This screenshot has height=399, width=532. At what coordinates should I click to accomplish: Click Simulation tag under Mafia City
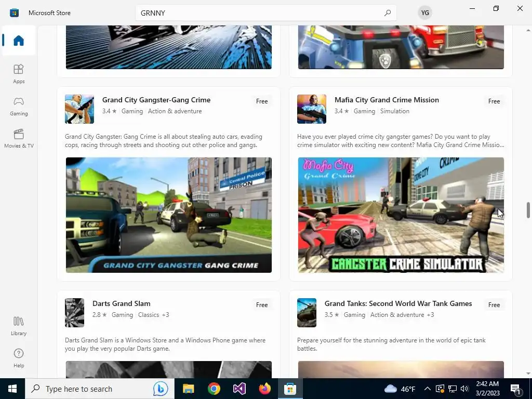[x=395, y=111]
